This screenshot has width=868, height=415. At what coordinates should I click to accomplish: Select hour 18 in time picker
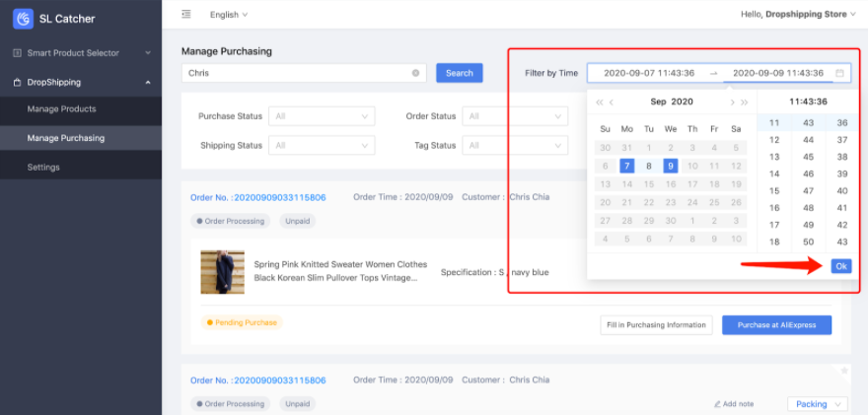(774, 242)
